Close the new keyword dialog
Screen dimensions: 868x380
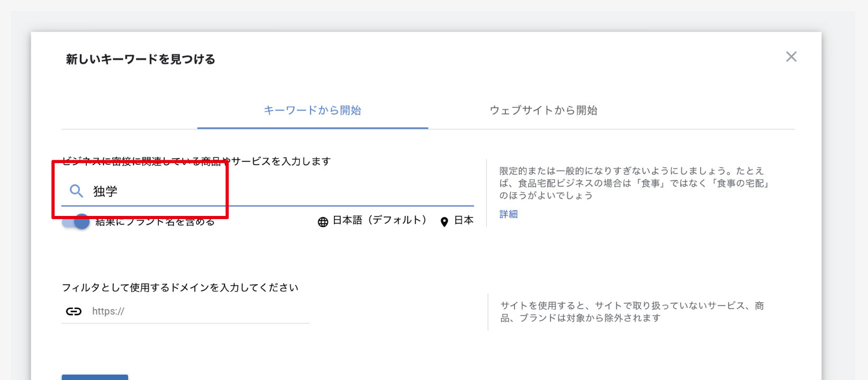point(791,57)
